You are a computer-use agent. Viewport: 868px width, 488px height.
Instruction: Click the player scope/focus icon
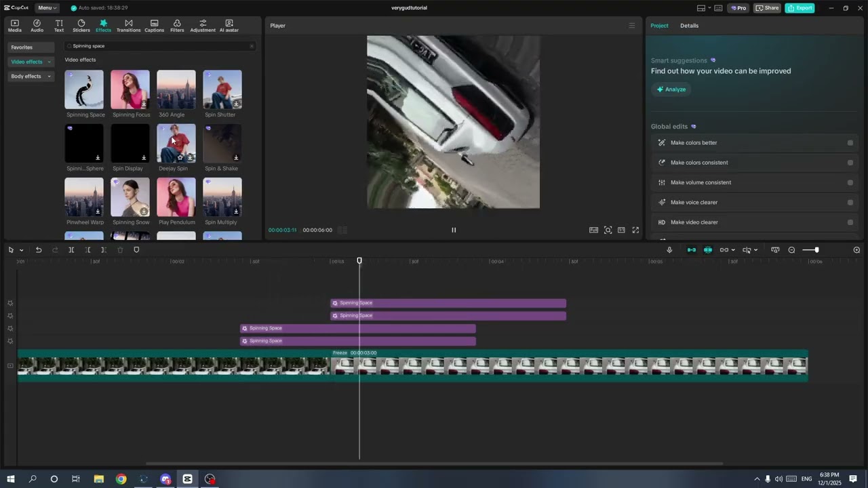[x=608, y=230]
